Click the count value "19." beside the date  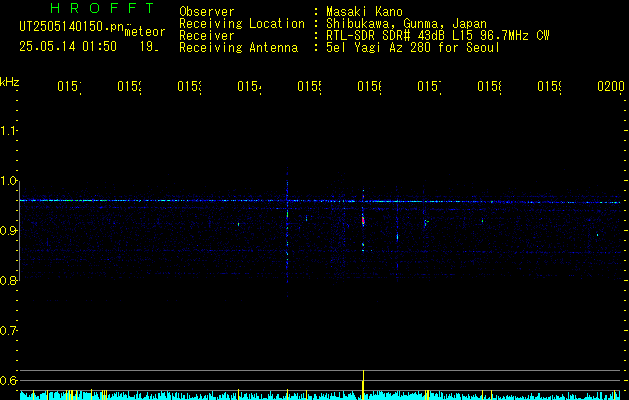click(x=149, y=47)
